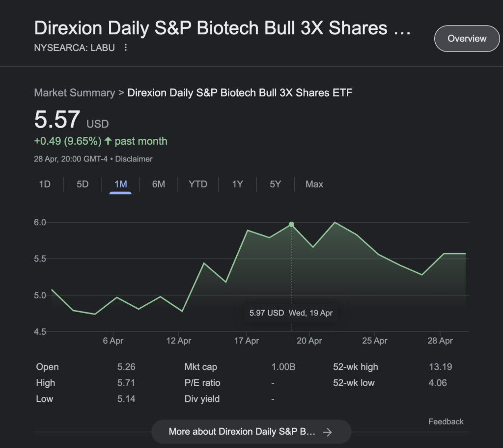Open the three-dot menu beside NYSEARCA: LABU
Image resolution: width=503 pixels, height=448 pixels.
tap(126, 48)
